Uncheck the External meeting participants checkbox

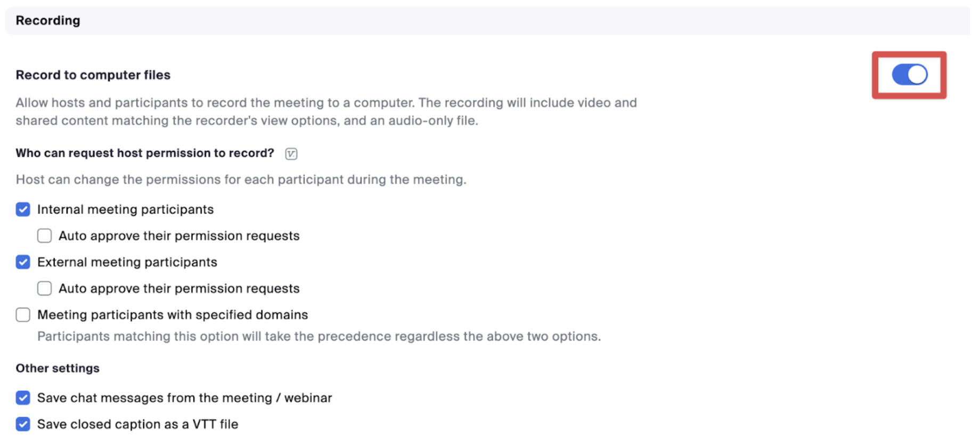pyautogui.click(x=23, y=262)
